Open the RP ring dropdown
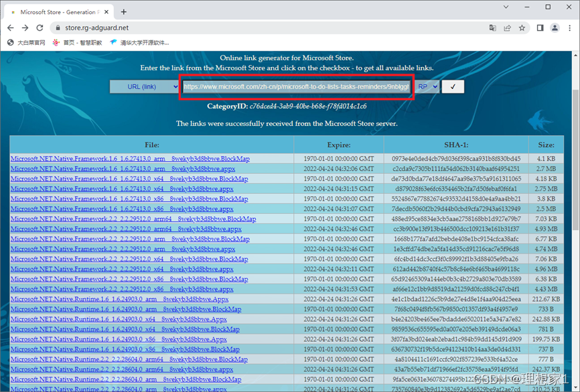The height and width of the screenshot is (392, 580). pyautogui.click(x=427, y=86)
